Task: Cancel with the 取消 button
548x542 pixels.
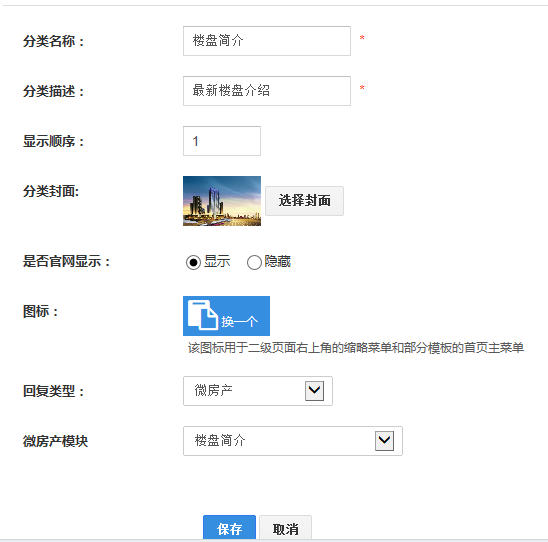Action: click(x=286, y=528)
